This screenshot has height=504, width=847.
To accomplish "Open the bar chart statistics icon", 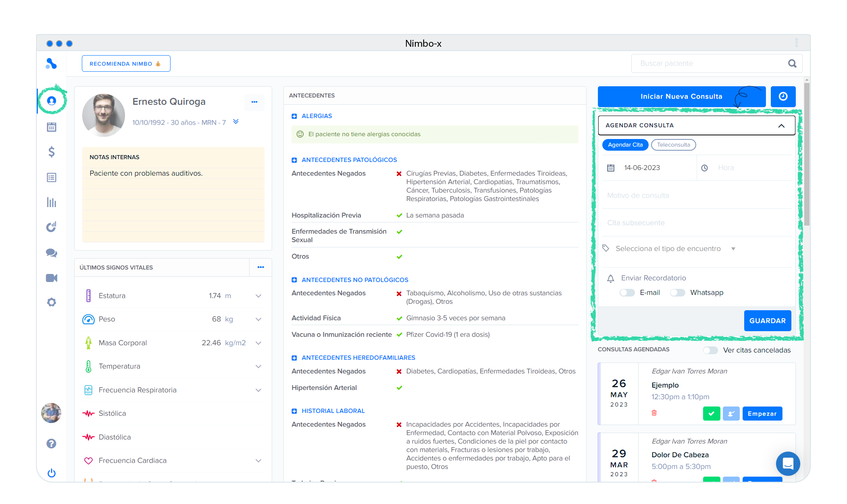I will coord(51,202).
